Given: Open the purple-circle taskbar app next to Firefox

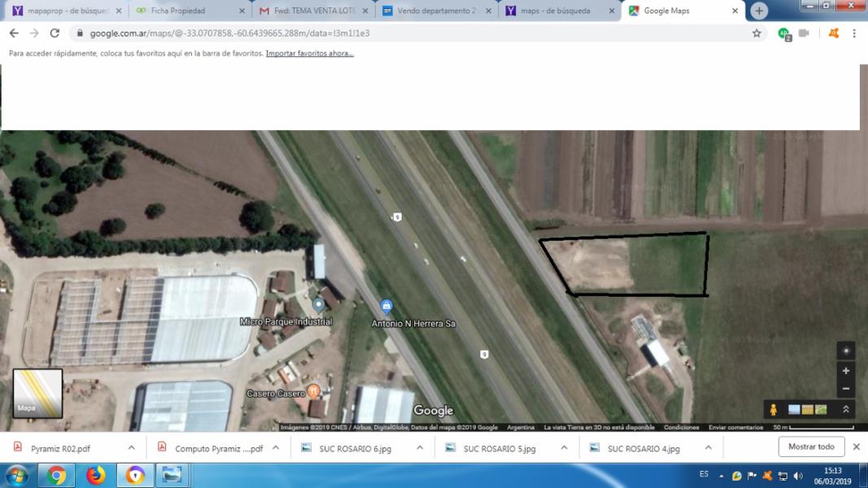Looking at the screenshot, I should (134, 475).
